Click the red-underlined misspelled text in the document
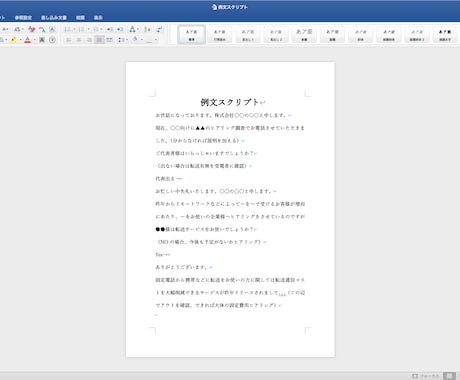Screen dimensions: 460x380 (x=282, y=294)
